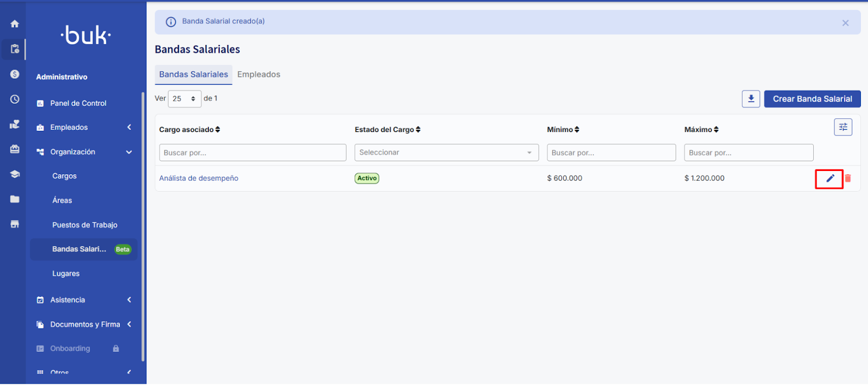Click the Cargo asociado search field
Image resolution: width=868 pixels, height=386 pixels.
(x=252, y=153)
